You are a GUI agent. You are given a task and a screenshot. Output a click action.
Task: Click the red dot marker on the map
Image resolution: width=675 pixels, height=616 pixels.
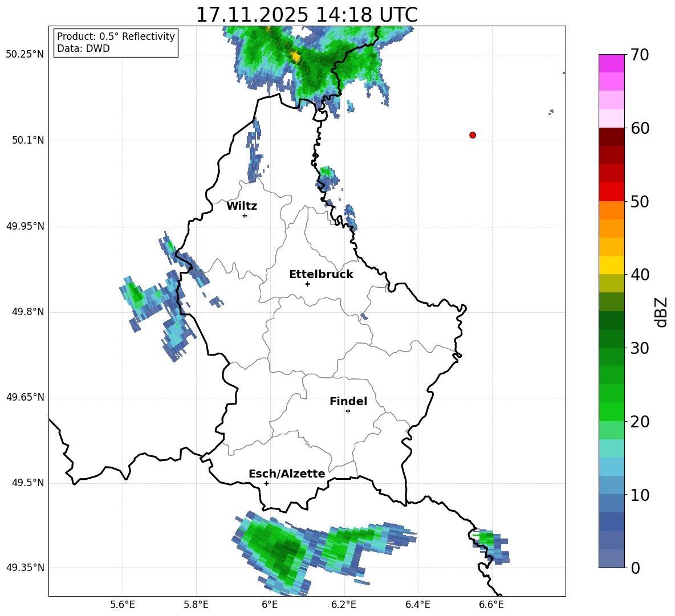[473, 135]
